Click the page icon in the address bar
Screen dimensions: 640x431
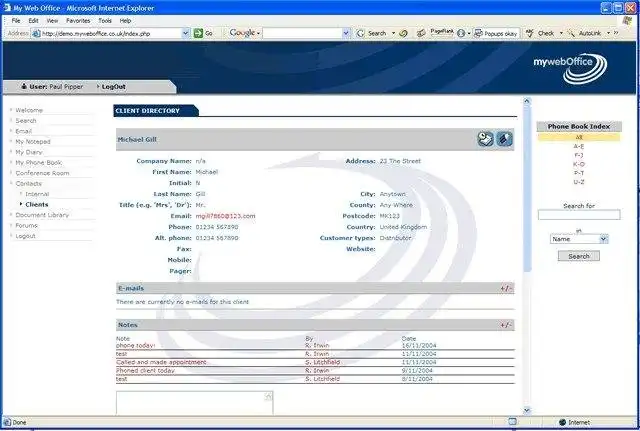[x=36, y=33]
